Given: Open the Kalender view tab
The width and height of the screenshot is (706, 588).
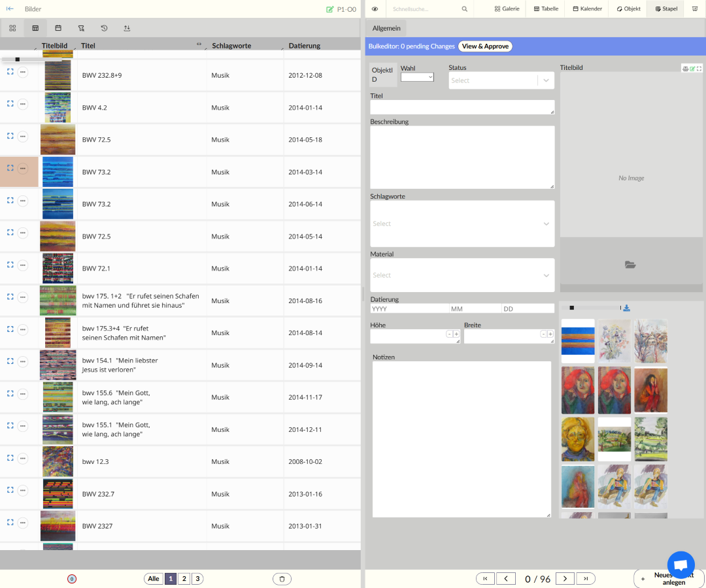Looking at the screenshot, I should tap(587, 9).
